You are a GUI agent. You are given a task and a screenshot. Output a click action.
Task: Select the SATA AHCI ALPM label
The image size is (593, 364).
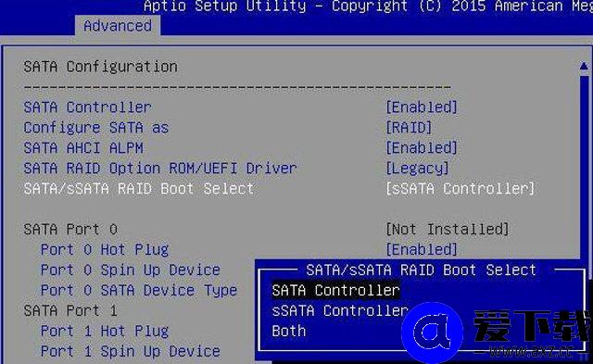83,148
